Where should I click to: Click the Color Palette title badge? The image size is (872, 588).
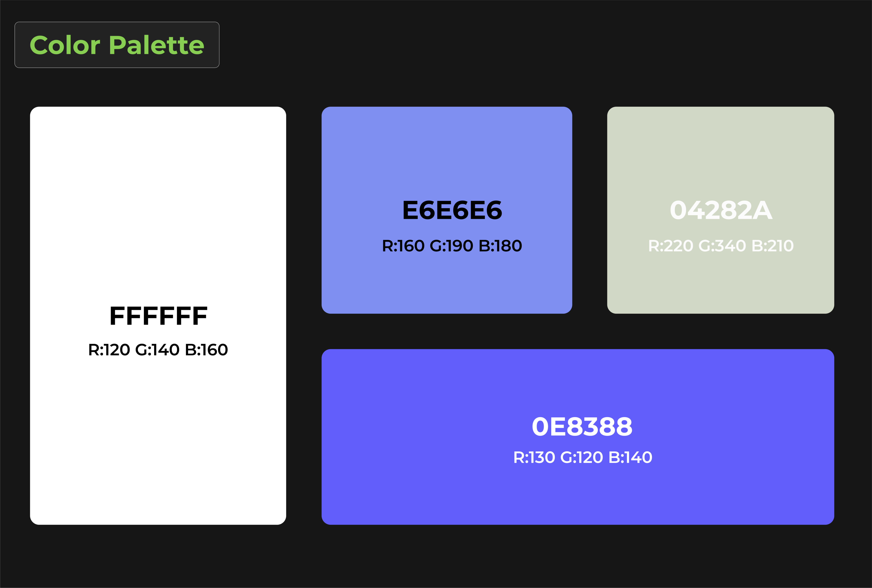point(117,45)
